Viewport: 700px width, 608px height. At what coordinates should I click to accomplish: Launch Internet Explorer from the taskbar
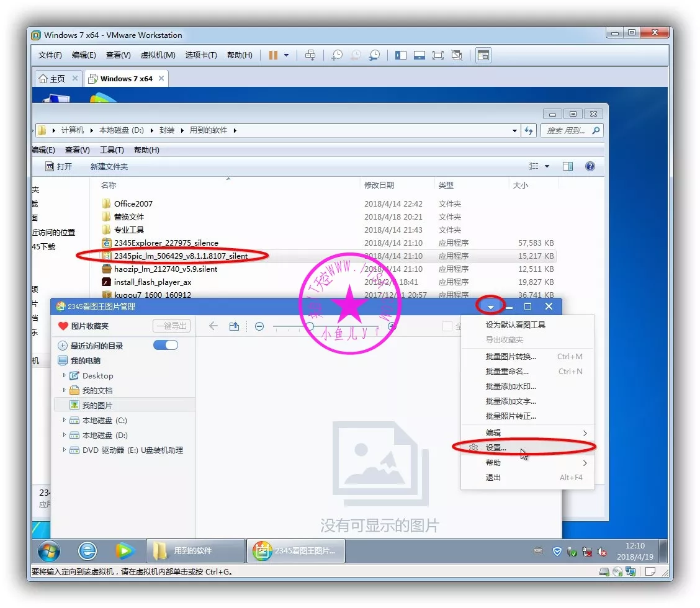87,550
